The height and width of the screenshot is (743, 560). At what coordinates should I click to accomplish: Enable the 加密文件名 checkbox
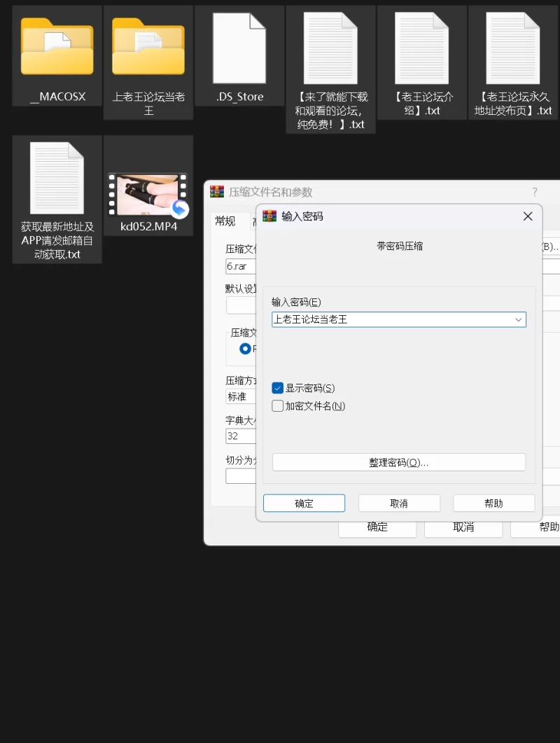pos(278,406)
